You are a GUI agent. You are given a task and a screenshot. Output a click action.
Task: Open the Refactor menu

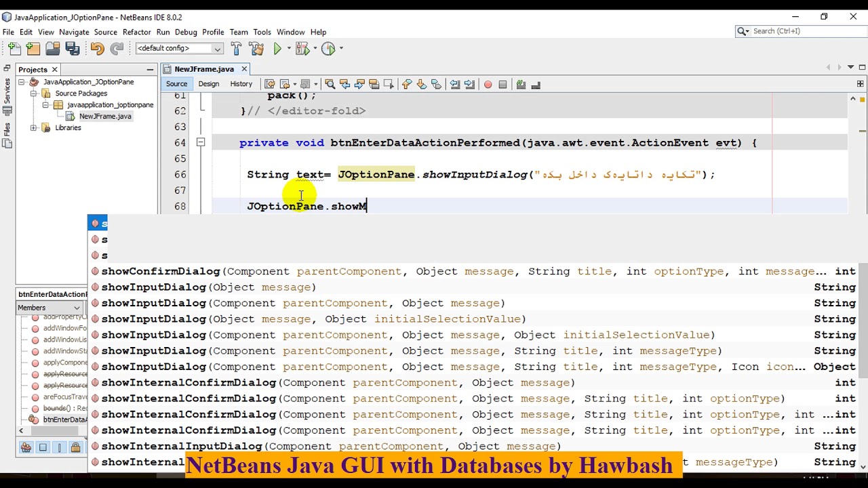tap(136, 32)
